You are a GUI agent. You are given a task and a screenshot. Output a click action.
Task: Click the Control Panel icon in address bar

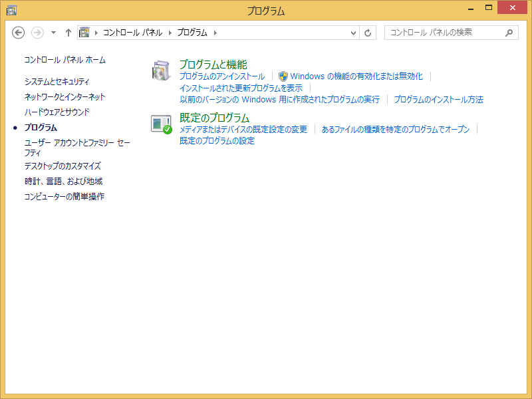tap(84, 33)
